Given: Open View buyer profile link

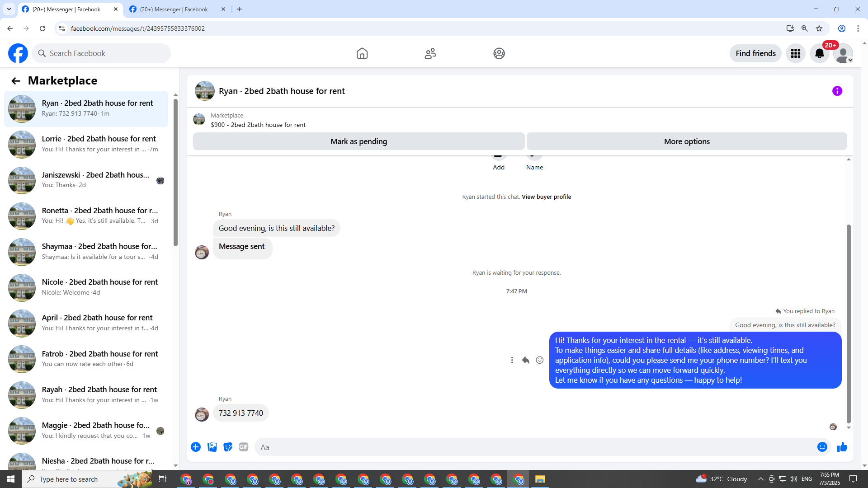Looking at the screenshot, I should [x=546, y=197].
